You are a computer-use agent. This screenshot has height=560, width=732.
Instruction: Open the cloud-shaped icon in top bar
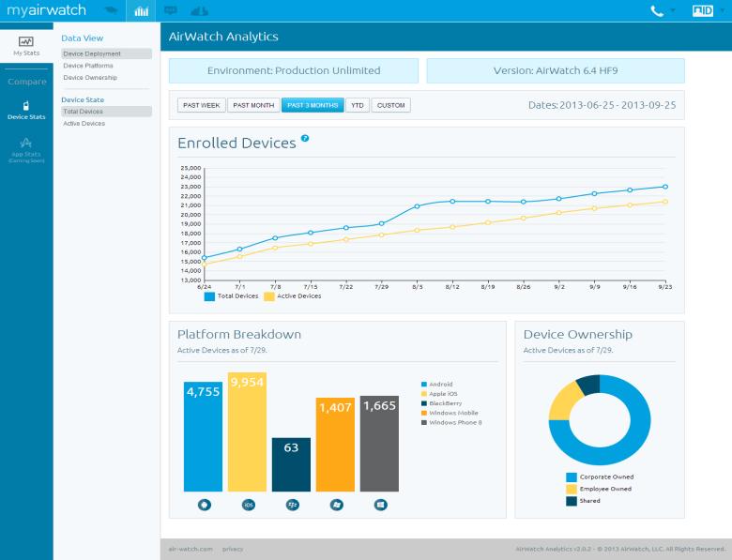coord(199,10)
